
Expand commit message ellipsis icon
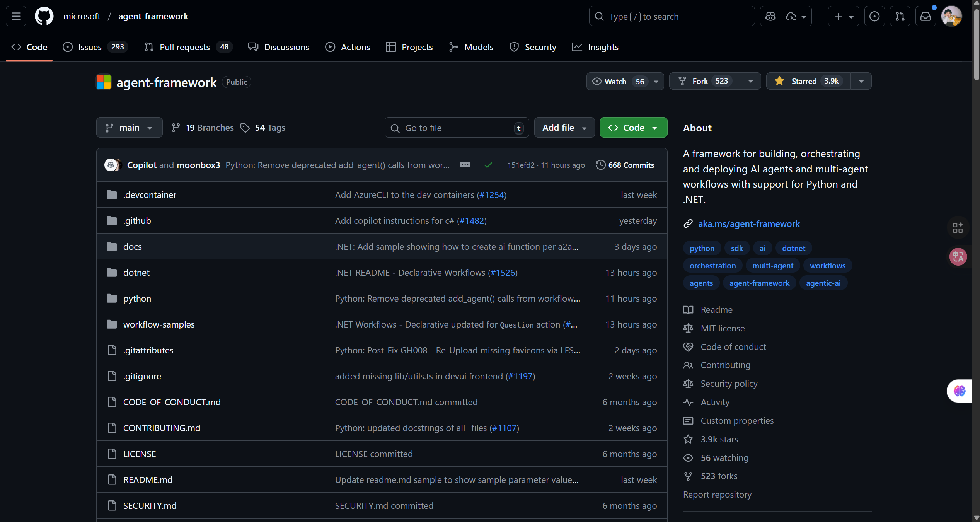pyautogui.click(x=465, y=165)
